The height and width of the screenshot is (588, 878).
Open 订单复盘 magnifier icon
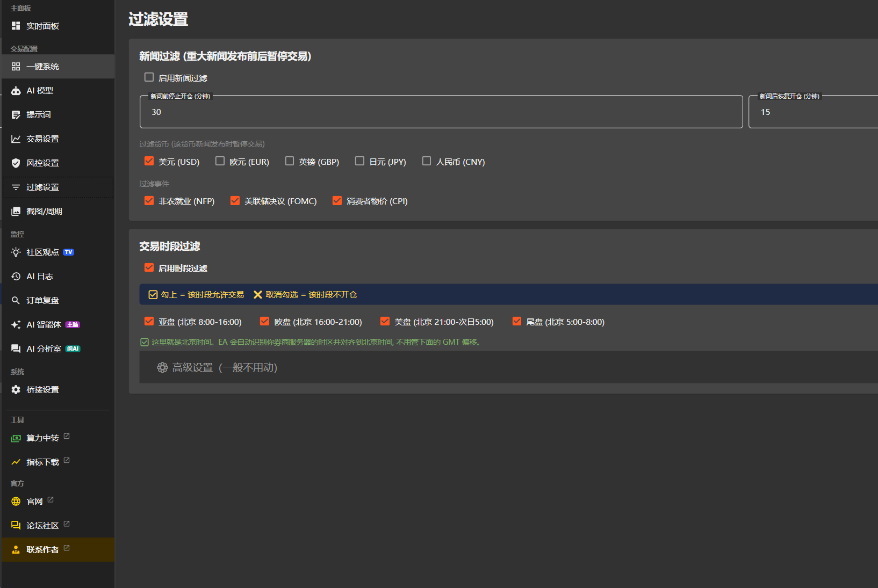[x=16, y=301]
